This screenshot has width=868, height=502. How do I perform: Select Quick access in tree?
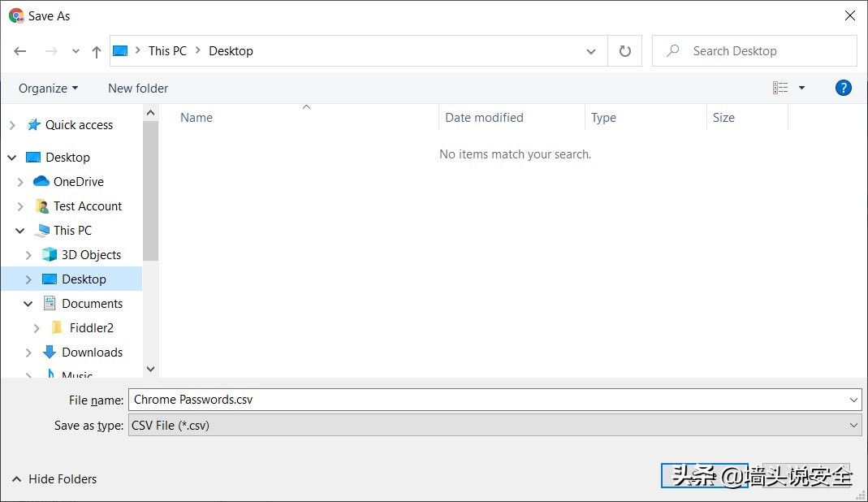[x=79, y=125]
